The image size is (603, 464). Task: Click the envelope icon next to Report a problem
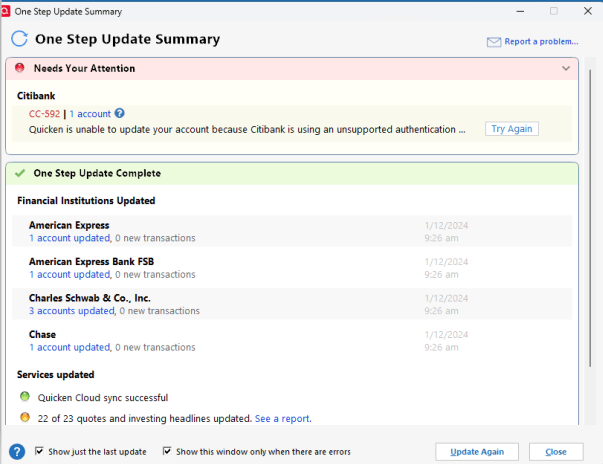[x=494, y=42]
